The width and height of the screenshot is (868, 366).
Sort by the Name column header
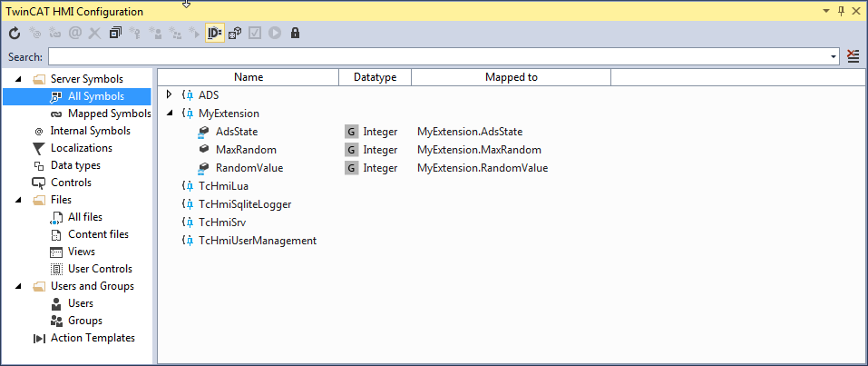click(x=248, y=77)
